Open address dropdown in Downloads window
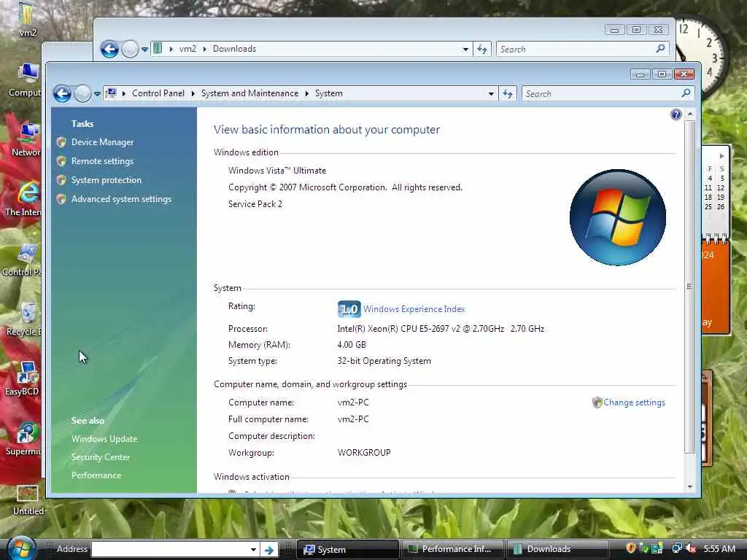The height and width of the screenshot is (560, 747). [465, 49]
